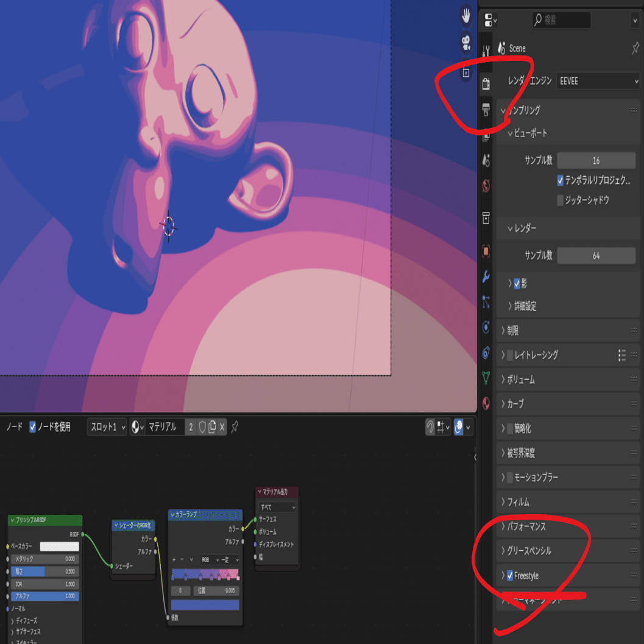Click the properties search field
Image resolution: width=644 pixels, height=644 pixels.
pos(561,19)
